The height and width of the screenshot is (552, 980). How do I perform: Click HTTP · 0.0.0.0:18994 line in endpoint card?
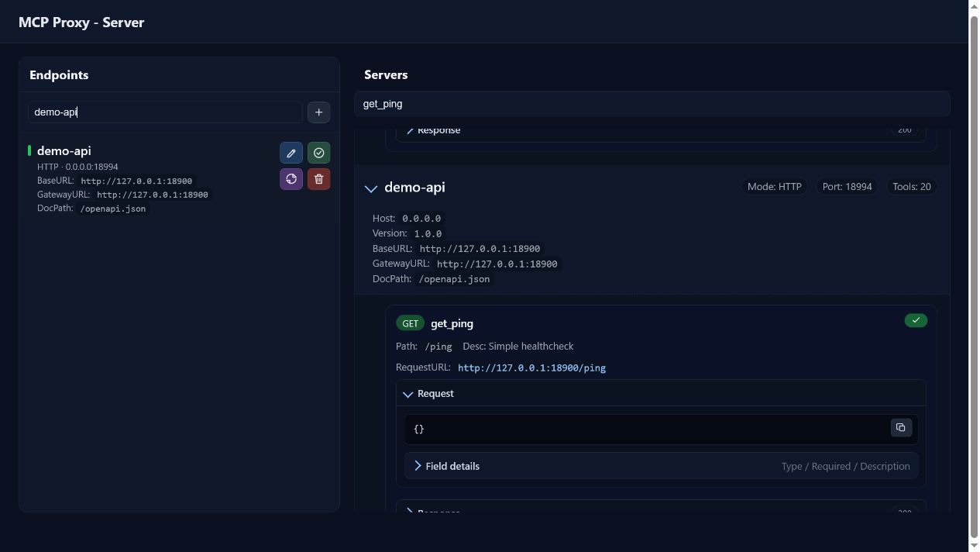tap(77, 167)
